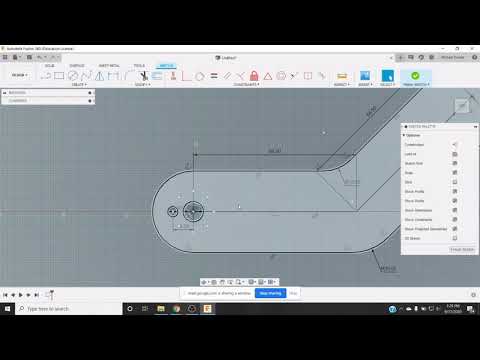Toggle the Show Constraints checkbox
This screenshot has width=480, height=360.
[x=455, y=219]
